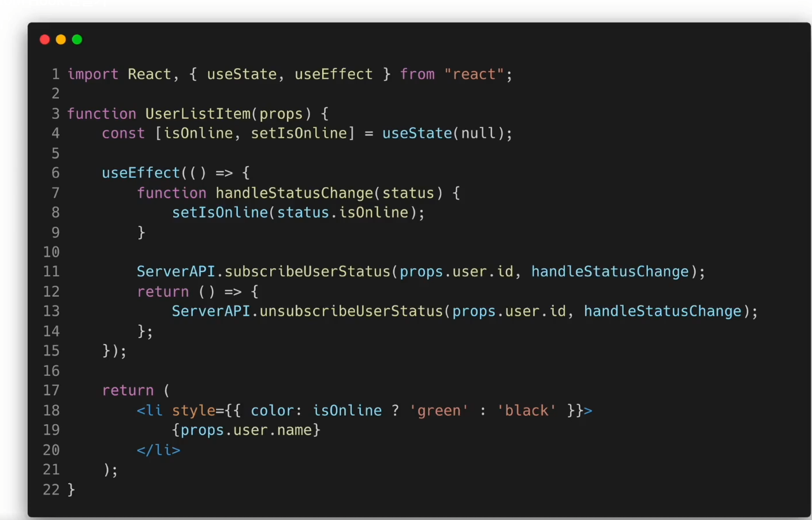812x520 pixels.
Task: Click the "function" keyword on line 3
Action: point(102,114)
